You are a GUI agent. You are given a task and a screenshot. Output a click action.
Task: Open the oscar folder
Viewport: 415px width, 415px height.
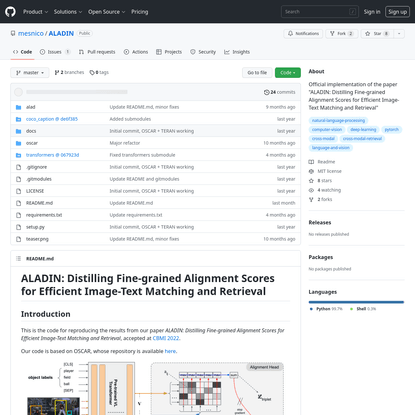(32, 143)
